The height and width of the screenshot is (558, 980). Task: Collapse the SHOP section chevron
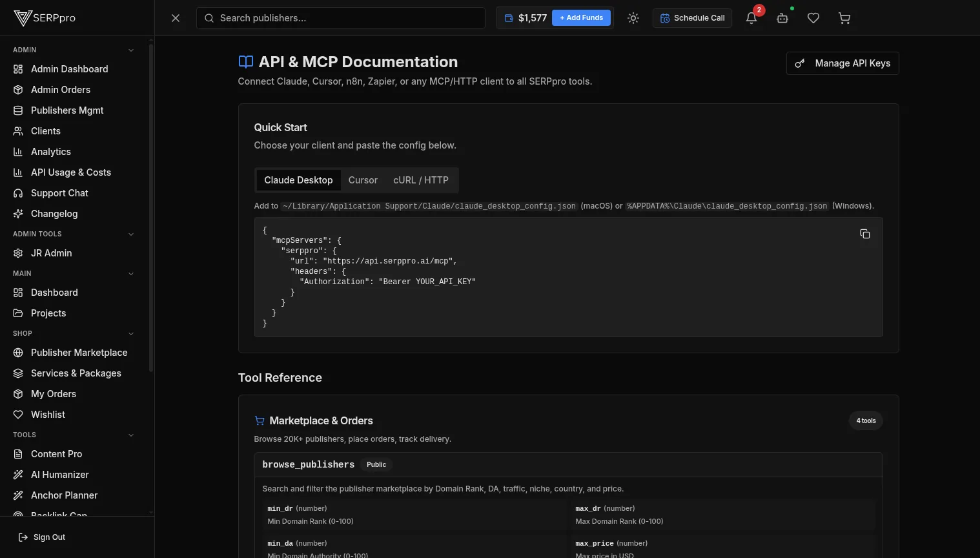coord(131,334)
